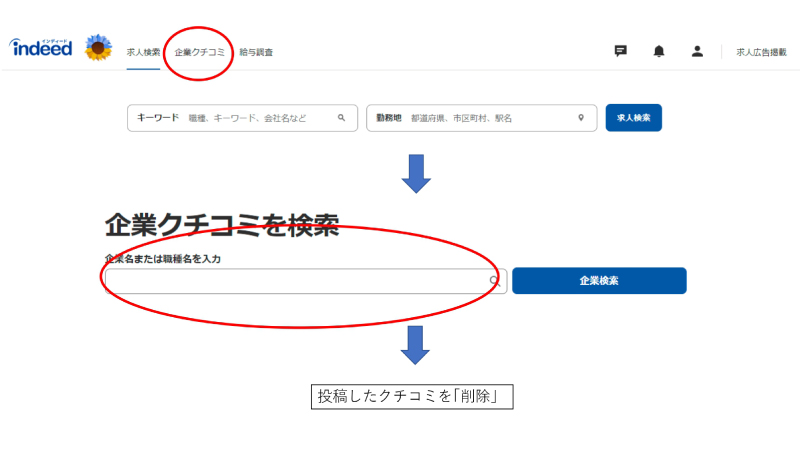Click the Indeed logo

click(41, 47)
